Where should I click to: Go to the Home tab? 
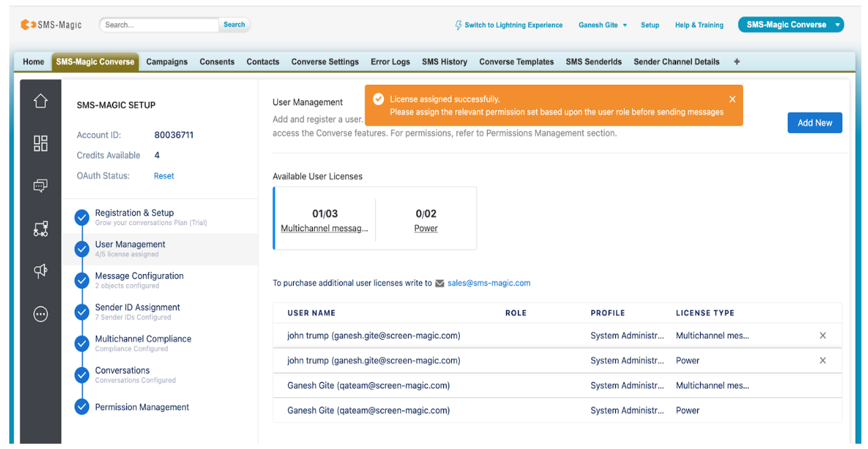(x=34, y=62)
